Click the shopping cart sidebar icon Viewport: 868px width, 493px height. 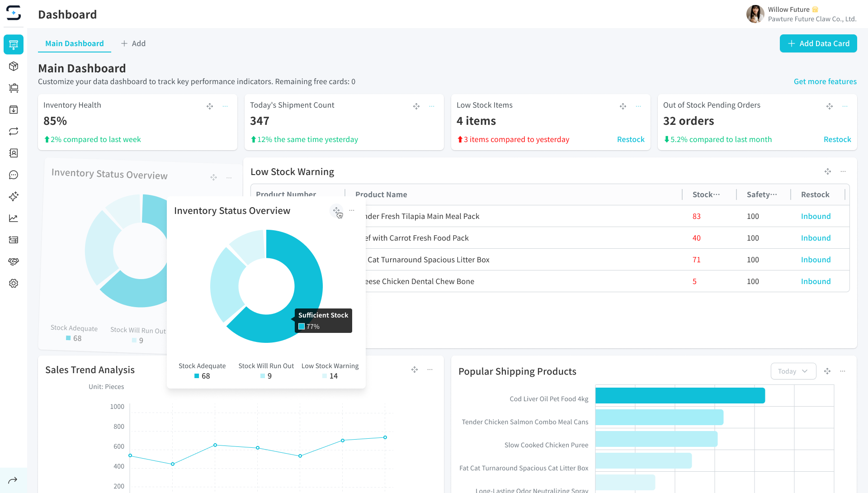coord(14,88)
